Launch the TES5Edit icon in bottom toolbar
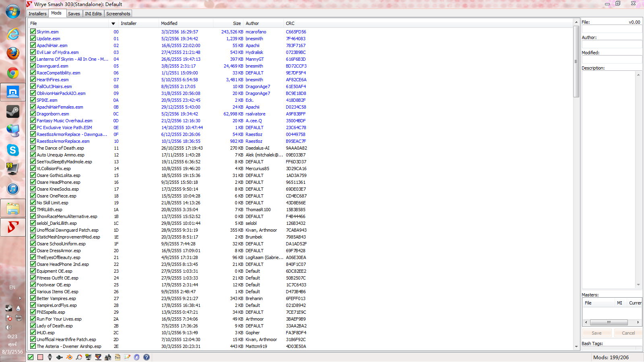This screenshot has height=362, width=644. click(60, 357)
